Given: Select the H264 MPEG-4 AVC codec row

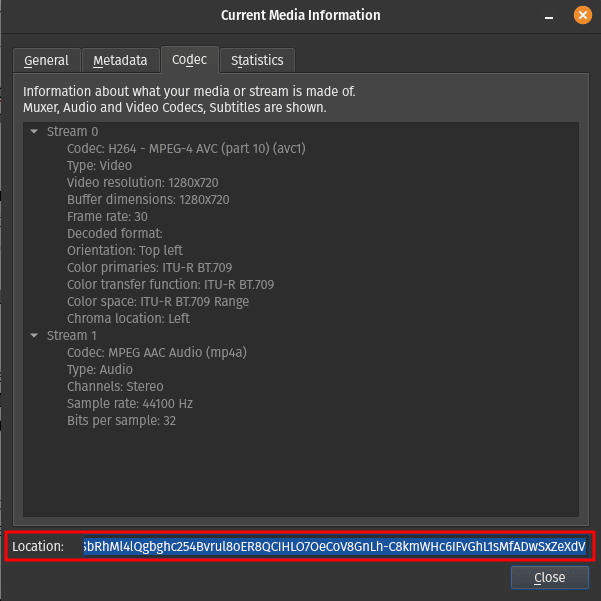Looking at the screenshot, I should click(x=186, y=149).
